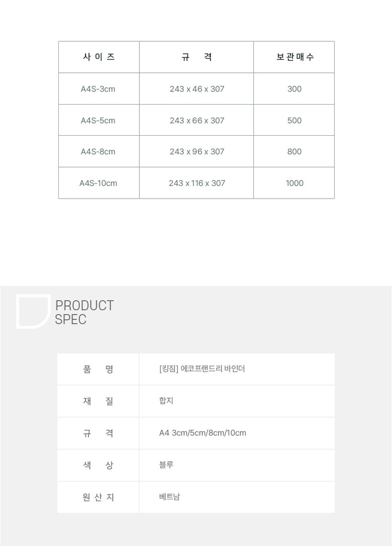The height and width of the screenshot is (547, 392).
Task: Click the A4S-3cm size cell
Action: tap(98, 89)
